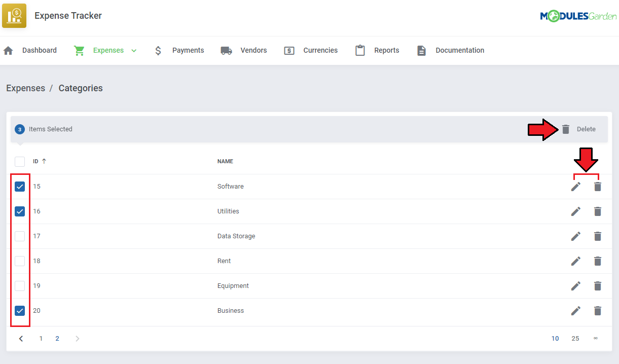Click the mass Delete trash icon
Screen dimensions: 619x364
click(566, 129)
